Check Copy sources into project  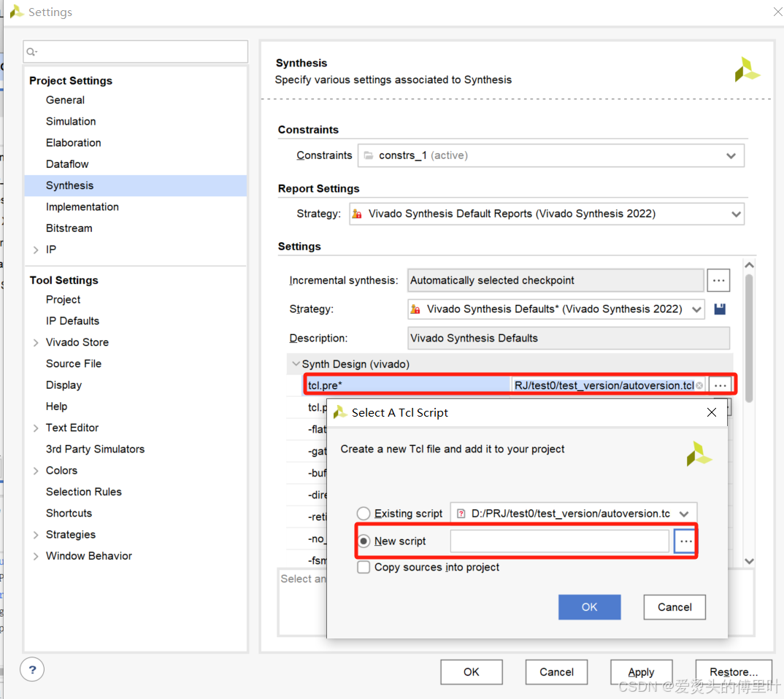364,567
